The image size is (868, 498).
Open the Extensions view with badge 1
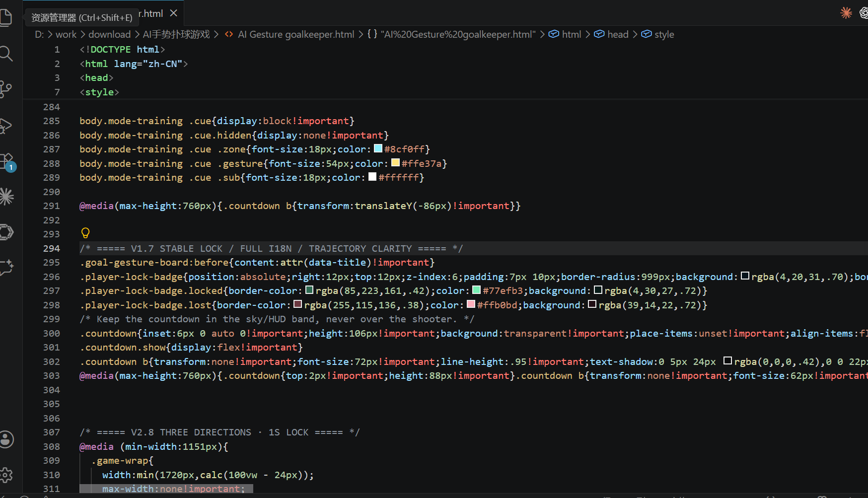pyautogui.click(x=6, y=161)
